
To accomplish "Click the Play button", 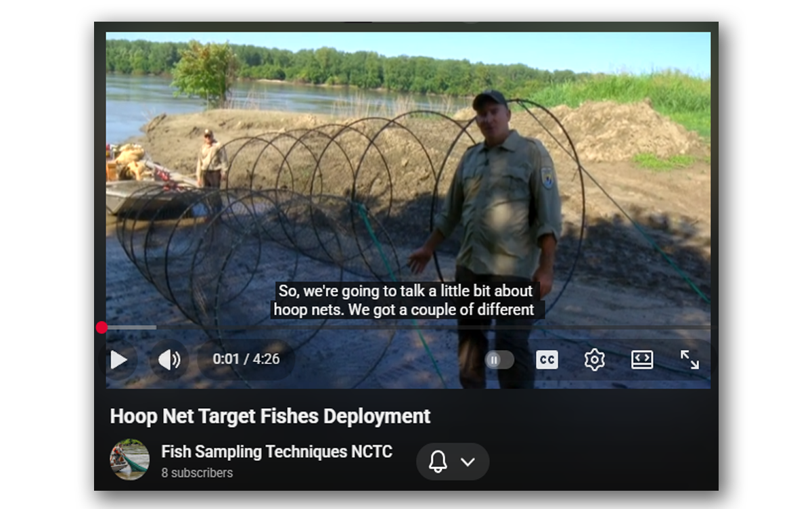I will pos(119,359).
